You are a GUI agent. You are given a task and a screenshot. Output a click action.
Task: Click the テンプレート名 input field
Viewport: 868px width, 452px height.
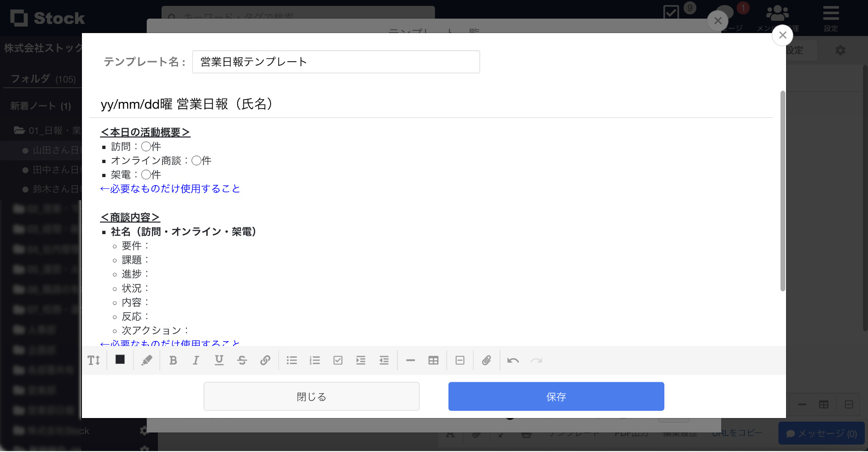coord(335,62)
